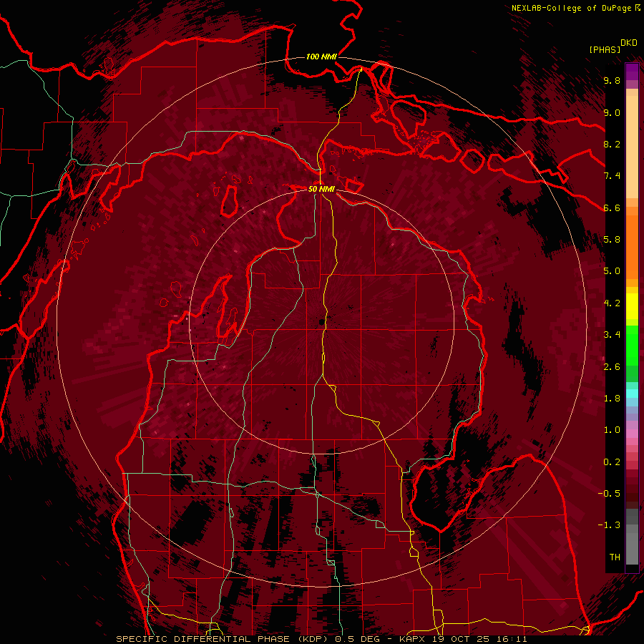This screenshot has height=644, width=644.
Task: Click the 19 OCT 25 date text
Action: (460, 639)
